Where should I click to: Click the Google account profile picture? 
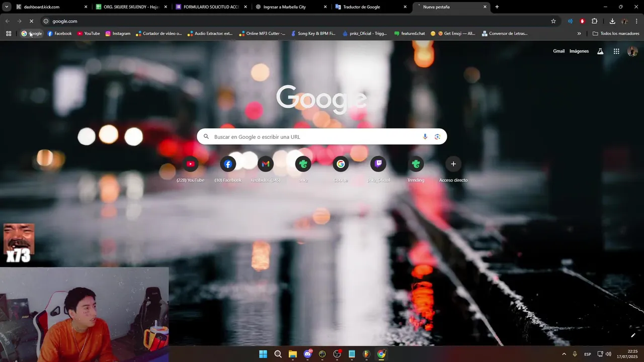click(x=633, y=51)
